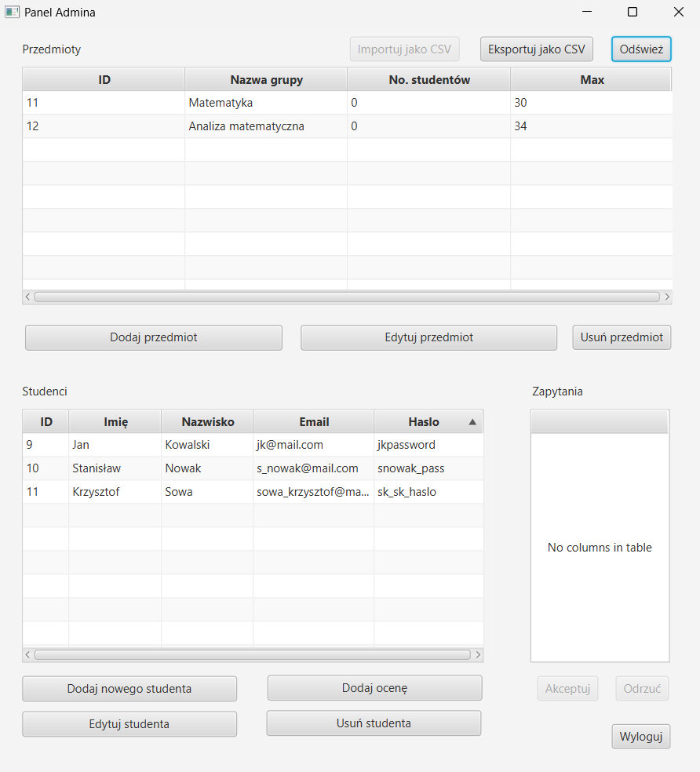The height and width of the screenshot is (772, 700).
Task: Click the Odrzuć button
Action: 642,688
